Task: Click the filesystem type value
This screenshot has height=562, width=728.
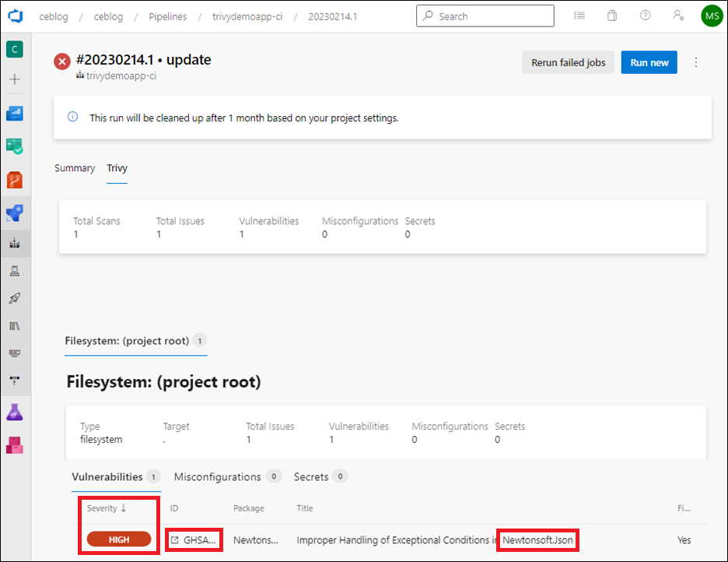Action: point(101,439)
